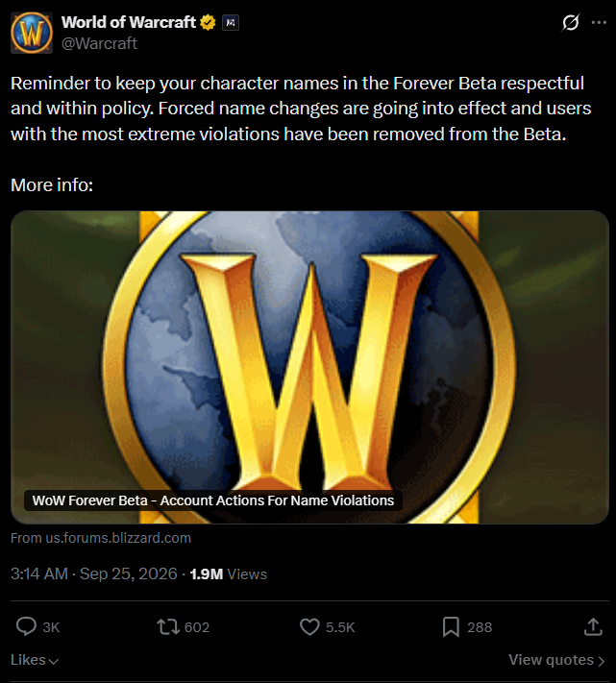This screenshot has width=616, height=683.
Task: Open the three-dot more options menu
Action: pyautogui.click(x=599, y=22)
